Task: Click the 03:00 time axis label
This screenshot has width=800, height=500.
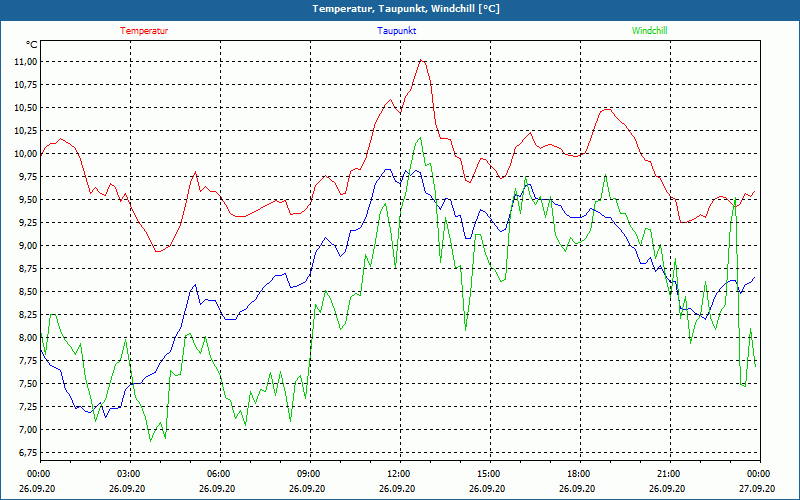Action: [x=131, y=474]
